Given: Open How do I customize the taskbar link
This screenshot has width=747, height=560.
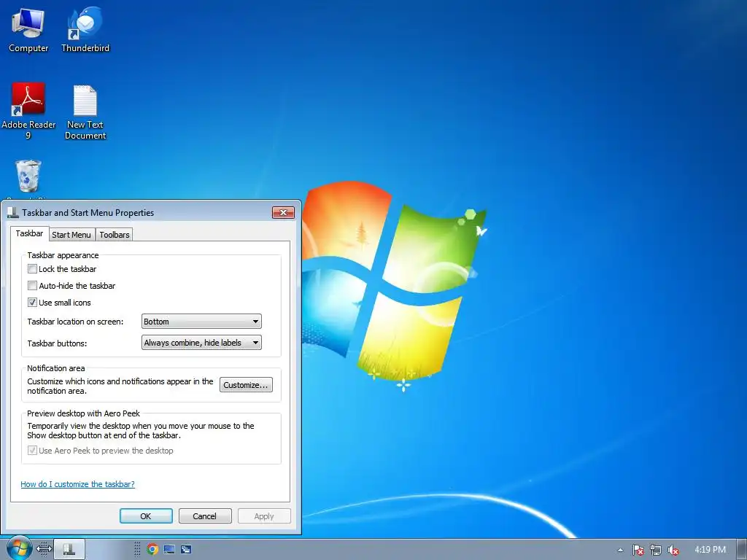Looking at the screenshot, I should (x=77, y=484).
